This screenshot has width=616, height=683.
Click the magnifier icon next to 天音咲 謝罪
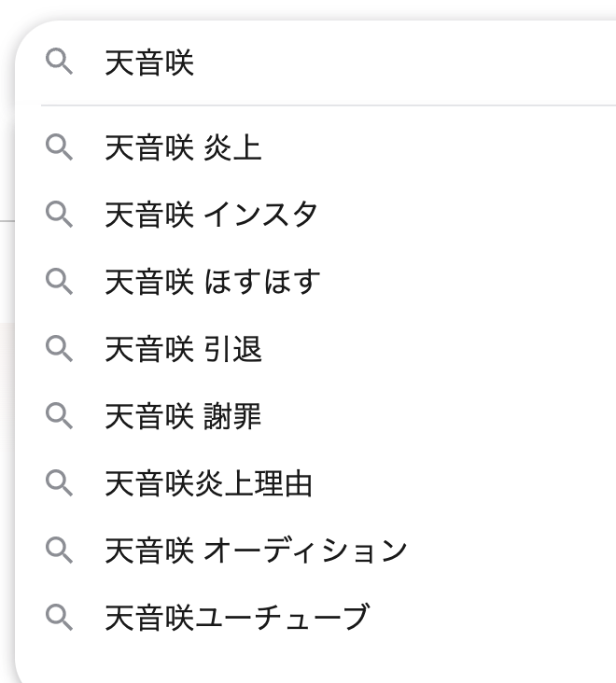tap(59, 416)
